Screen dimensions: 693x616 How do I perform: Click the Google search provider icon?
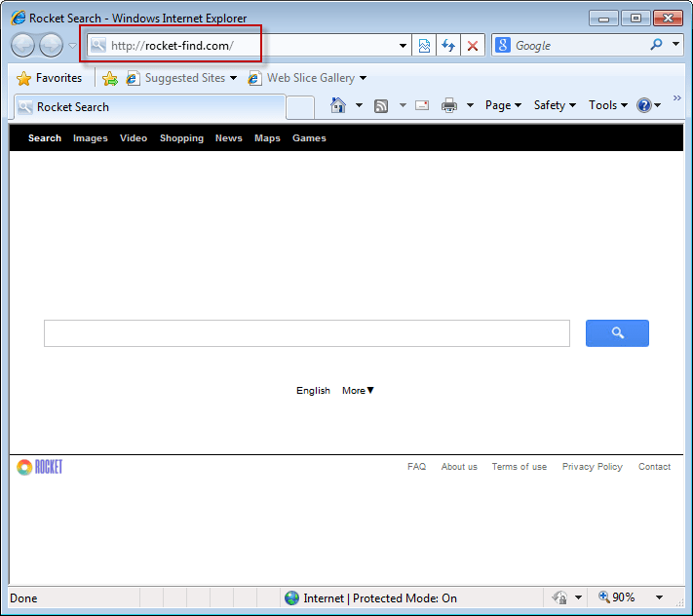[x=503, y=45]
